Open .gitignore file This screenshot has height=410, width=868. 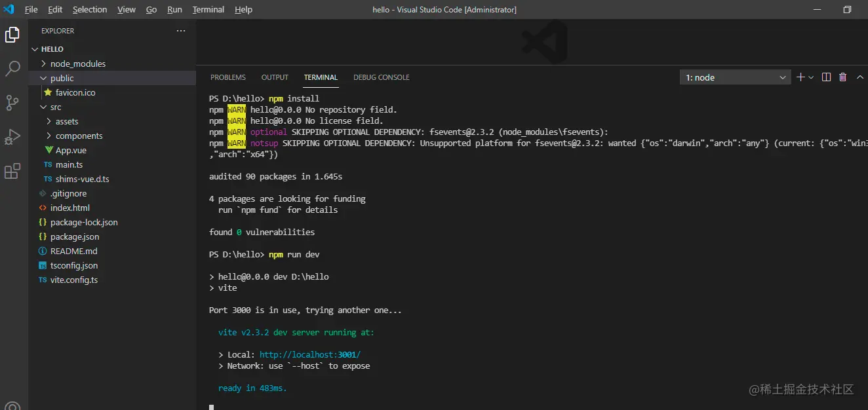coord(113,193)
